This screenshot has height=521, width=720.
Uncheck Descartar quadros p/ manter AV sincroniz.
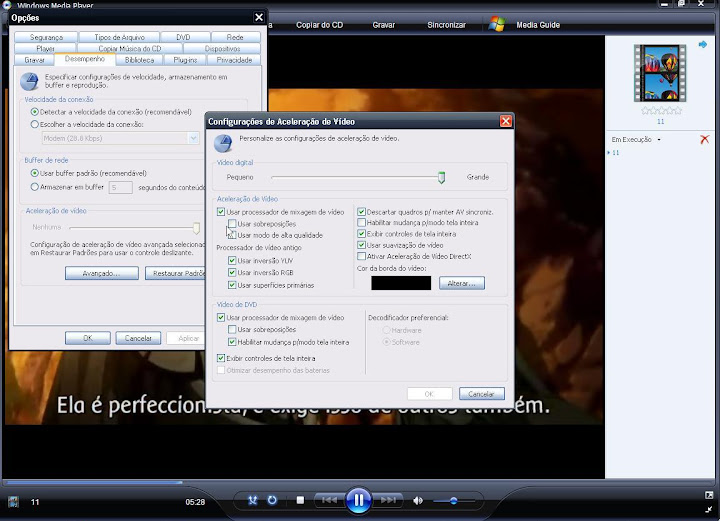pyautogui.click(x=361, y=212)
